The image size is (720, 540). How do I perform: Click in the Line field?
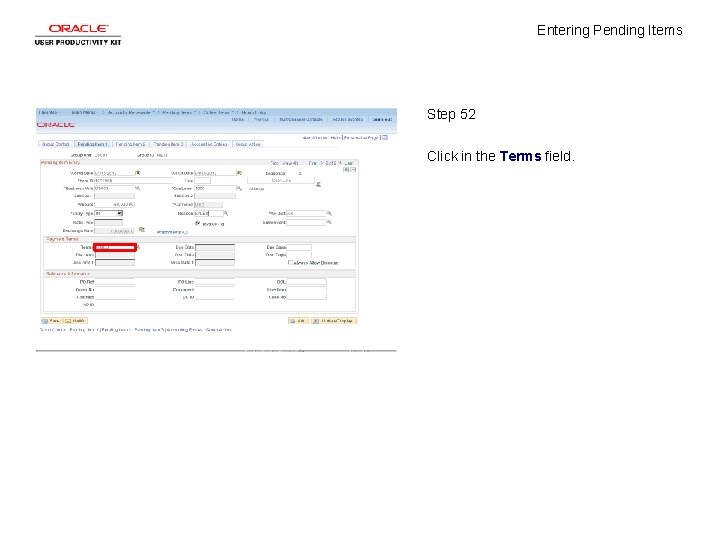[202, 180]
